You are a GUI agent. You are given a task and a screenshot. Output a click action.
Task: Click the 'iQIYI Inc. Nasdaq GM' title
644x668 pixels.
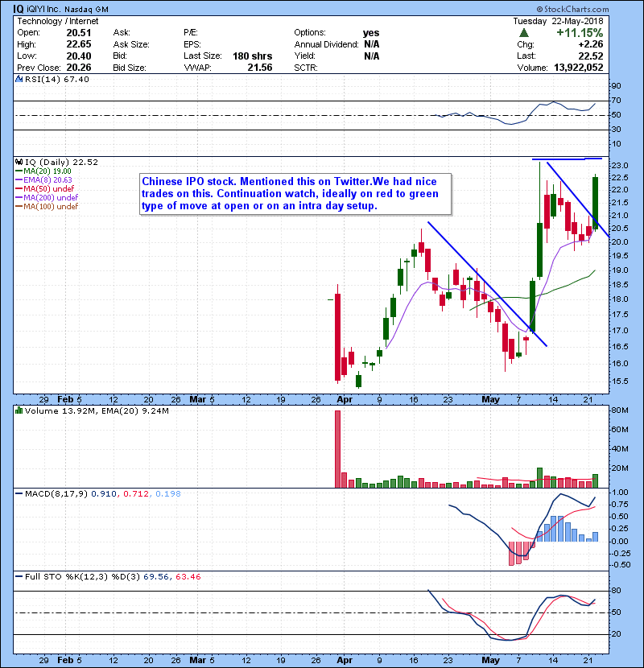coord(68,9)
